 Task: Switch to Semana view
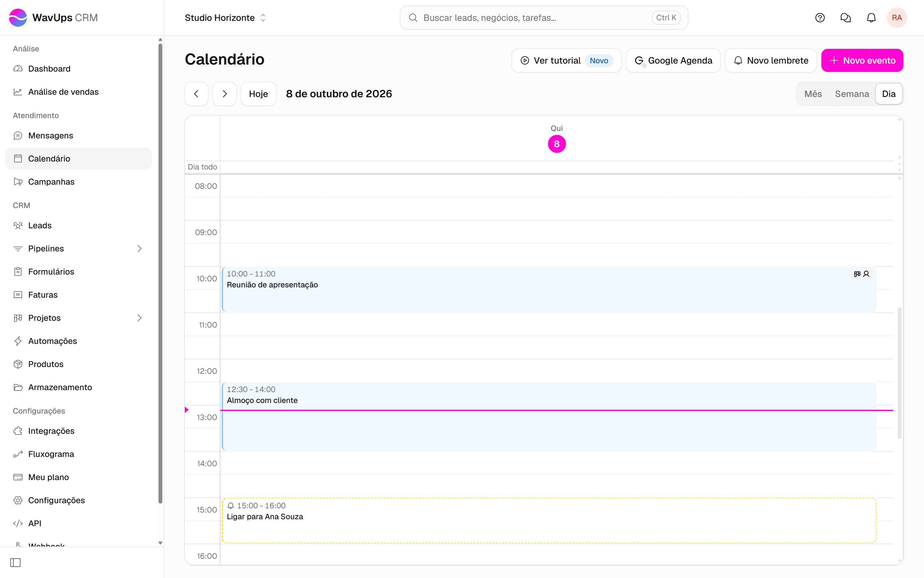click(851, 94)
